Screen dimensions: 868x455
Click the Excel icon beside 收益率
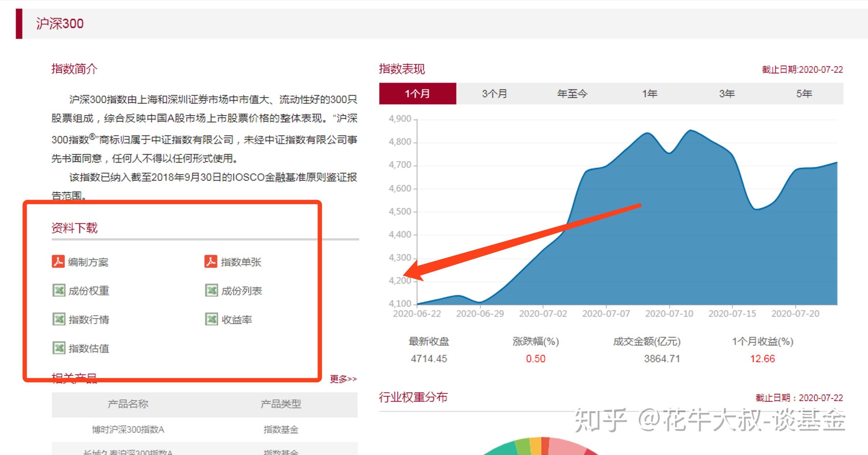pos(212,319)
